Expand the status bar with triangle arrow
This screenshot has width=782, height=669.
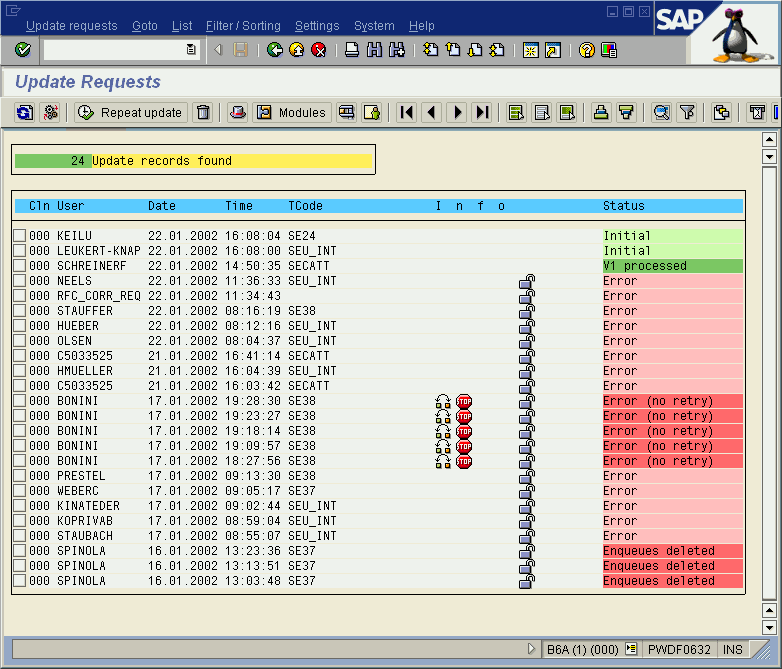click(x=532, y=649)
